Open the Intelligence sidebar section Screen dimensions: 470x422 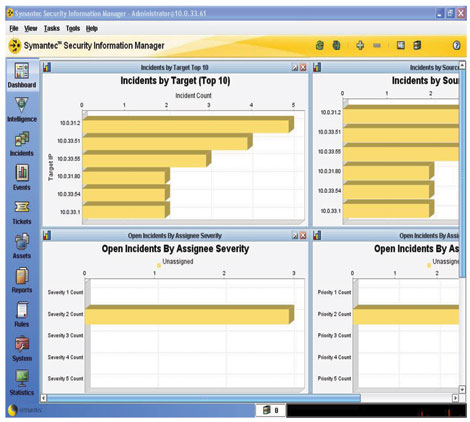22,110
